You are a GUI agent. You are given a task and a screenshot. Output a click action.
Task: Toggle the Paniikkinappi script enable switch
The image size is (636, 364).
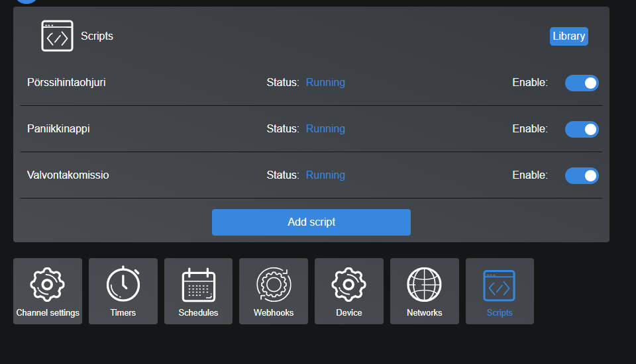[582, 129]
